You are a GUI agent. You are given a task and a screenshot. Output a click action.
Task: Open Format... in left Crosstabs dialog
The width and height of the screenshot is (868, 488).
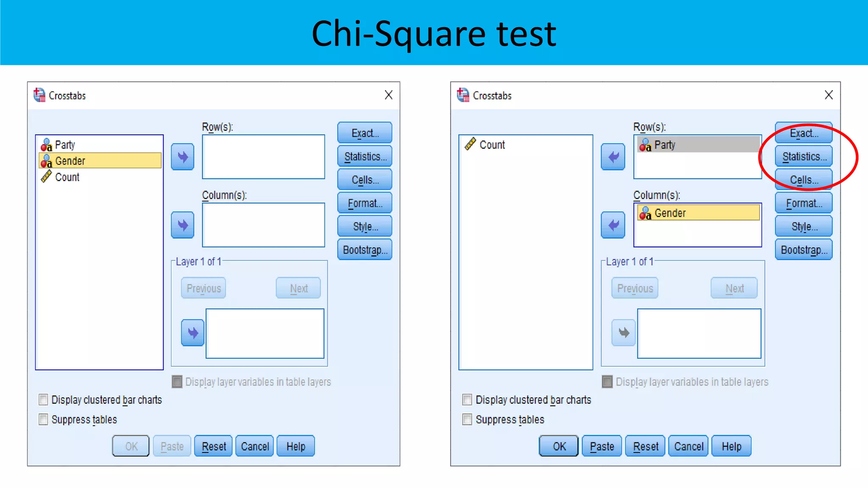coord(365,203)
